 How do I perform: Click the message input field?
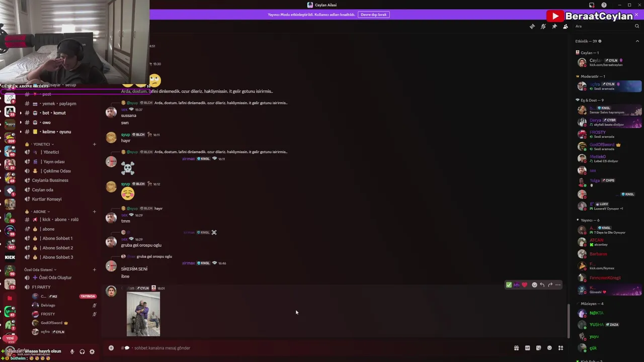(x=312, y=348)
